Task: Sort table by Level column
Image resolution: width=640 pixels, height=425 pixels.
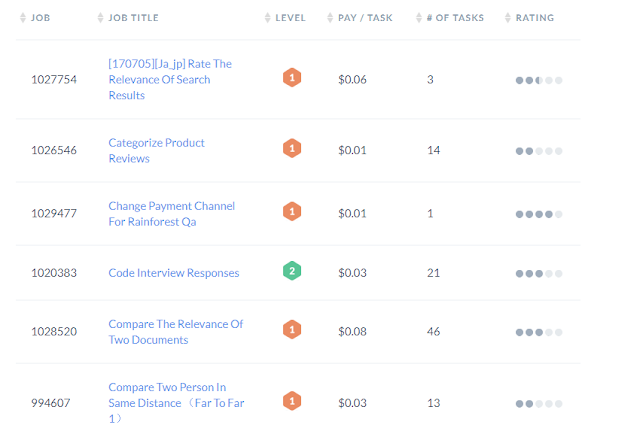Action: [290, 18]
